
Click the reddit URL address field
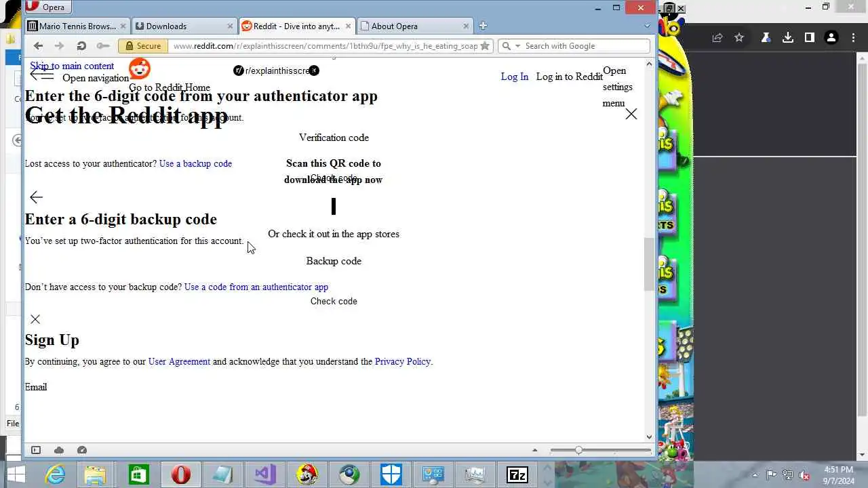tap(325, 46)
